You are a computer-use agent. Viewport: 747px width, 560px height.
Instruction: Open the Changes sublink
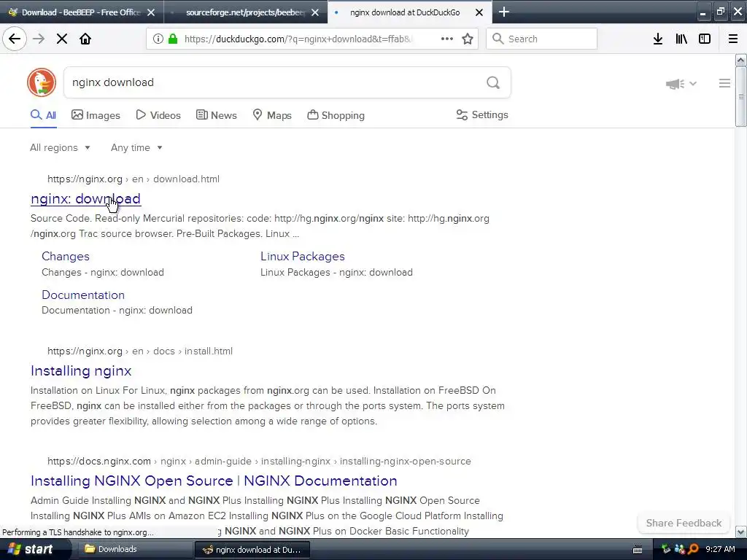[65, 256]
